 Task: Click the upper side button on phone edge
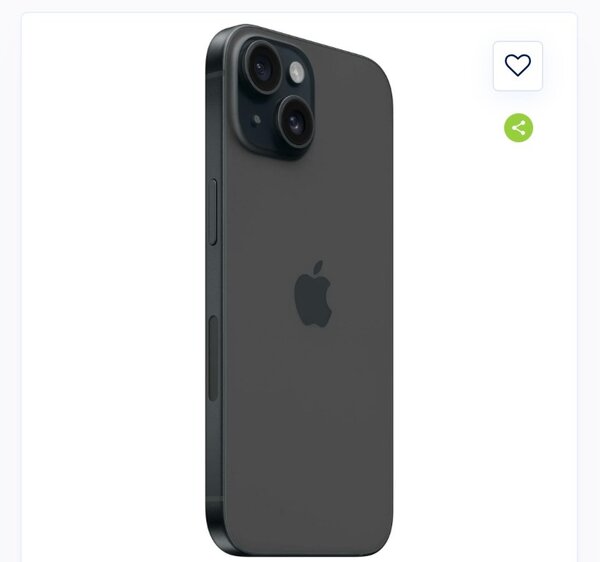point(214,212)
